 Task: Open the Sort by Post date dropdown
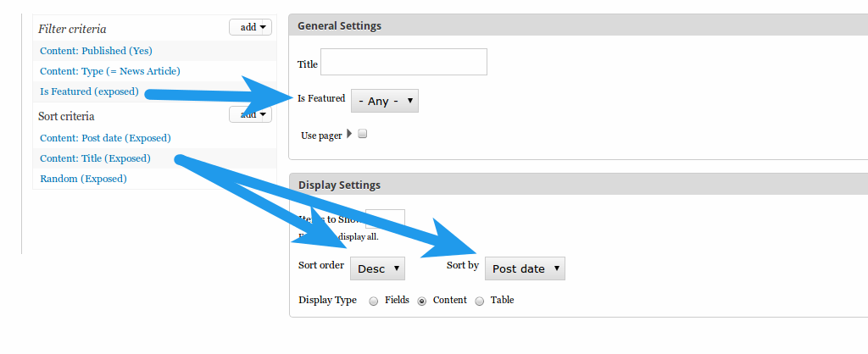pos(525,268)
